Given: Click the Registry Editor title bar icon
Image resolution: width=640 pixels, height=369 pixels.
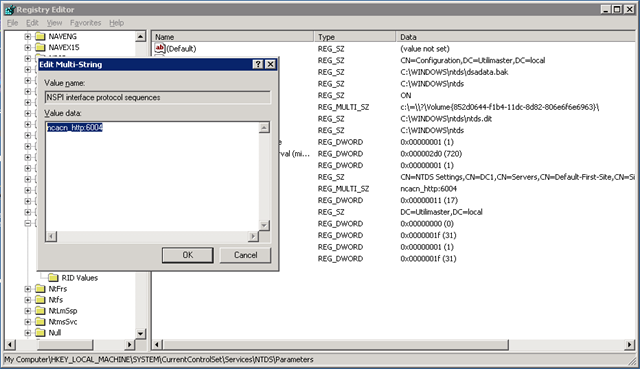Looking at the screenshot, I should pyautogui.click(x=10, y=9).
